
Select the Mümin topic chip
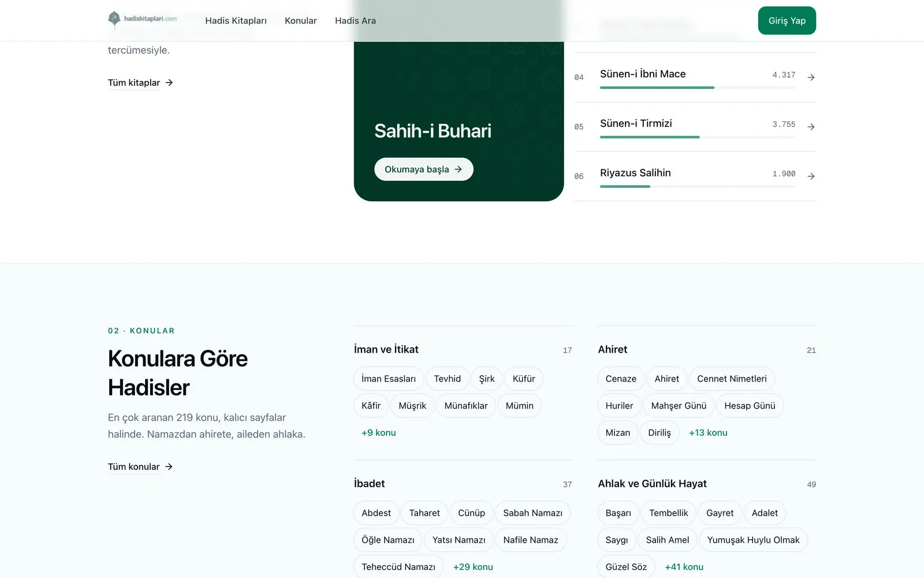(520, 406)
